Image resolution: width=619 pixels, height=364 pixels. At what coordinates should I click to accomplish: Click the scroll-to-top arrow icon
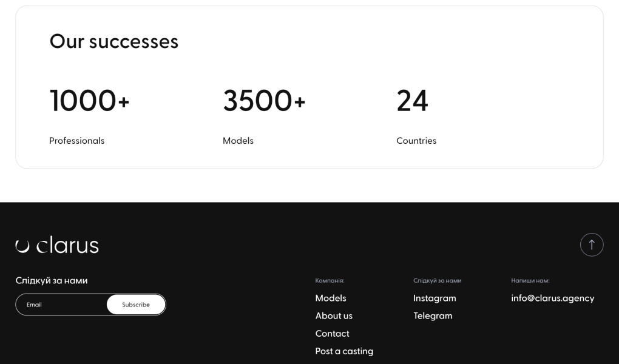pos(591,244)
